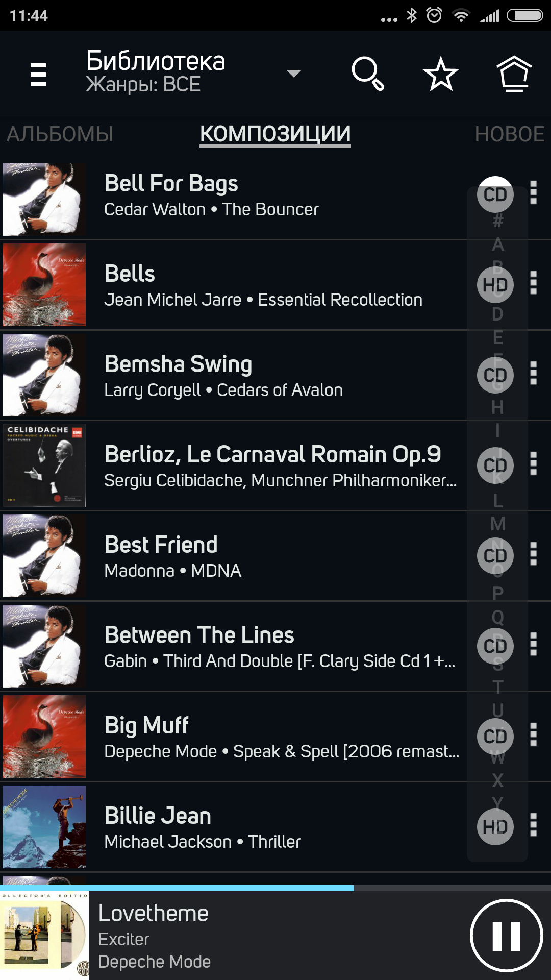
Task: Pause the Lovetheme playback
Action: [x=506, y=936]
